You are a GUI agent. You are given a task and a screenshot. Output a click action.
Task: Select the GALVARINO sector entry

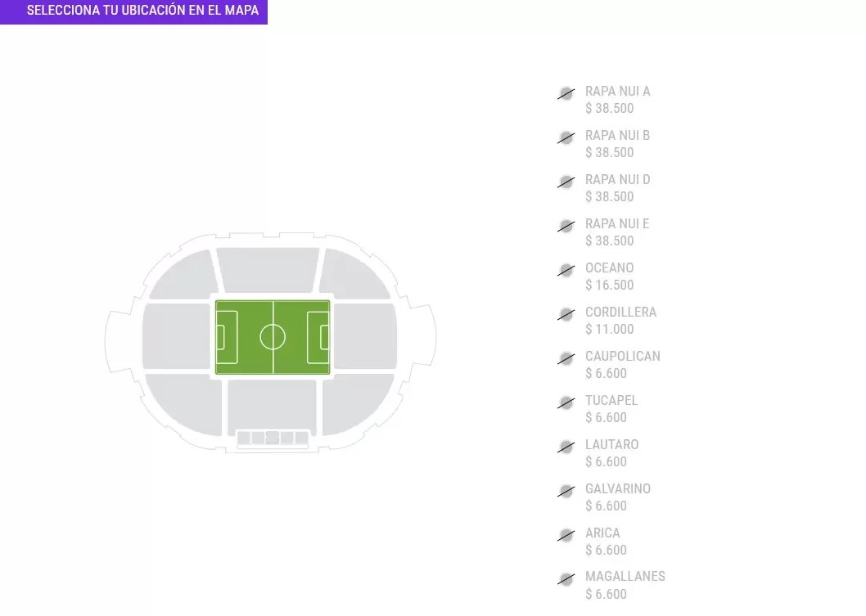point(618,497)
